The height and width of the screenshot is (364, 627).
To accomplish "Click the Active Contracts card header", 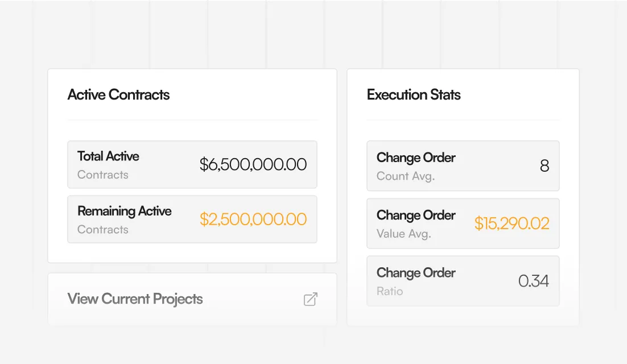I will pyautogui.click(x=118, y=95).
